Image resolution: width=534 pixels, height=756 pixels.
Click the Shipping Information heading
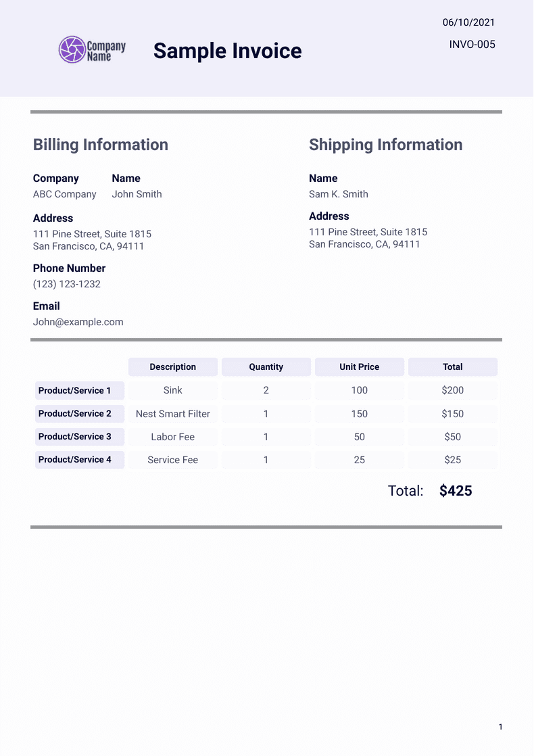(385, 145)
